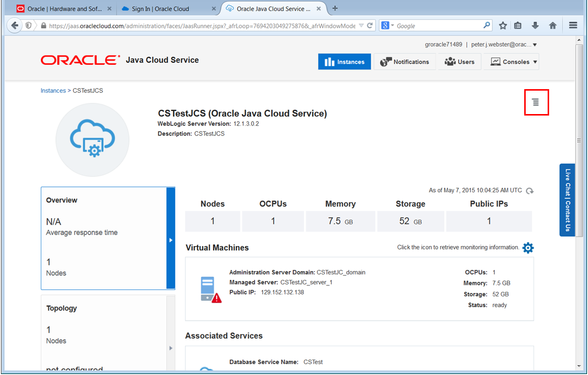Viewport: 588px width, 375px height.
Task: Open a new browser tab with plus
Action: 335,8
